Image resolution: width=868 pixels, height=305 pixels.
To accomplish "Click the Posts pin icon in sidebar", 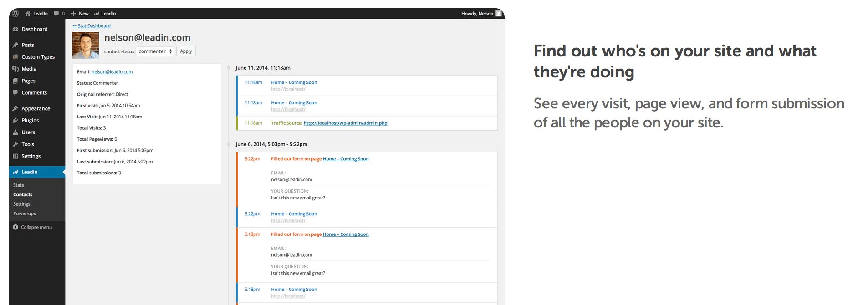I will pyautogui.click(x=15, y=45).
